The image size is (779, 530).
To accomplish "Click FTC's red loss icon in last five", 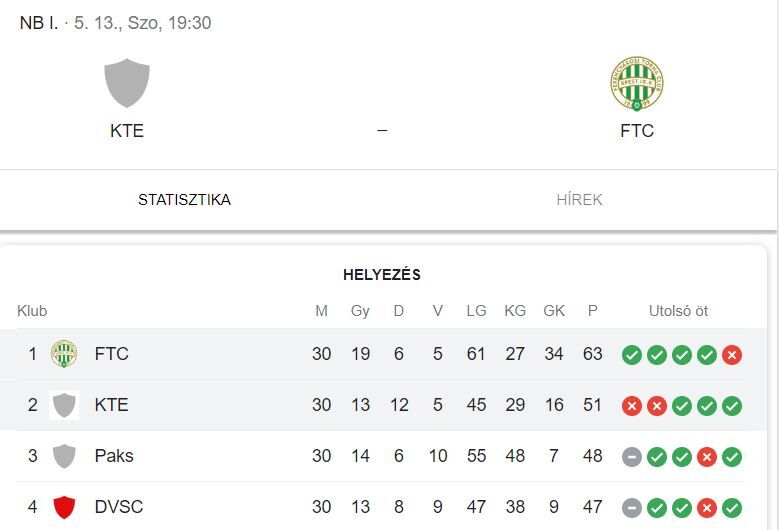I will [x=732, y=355].
